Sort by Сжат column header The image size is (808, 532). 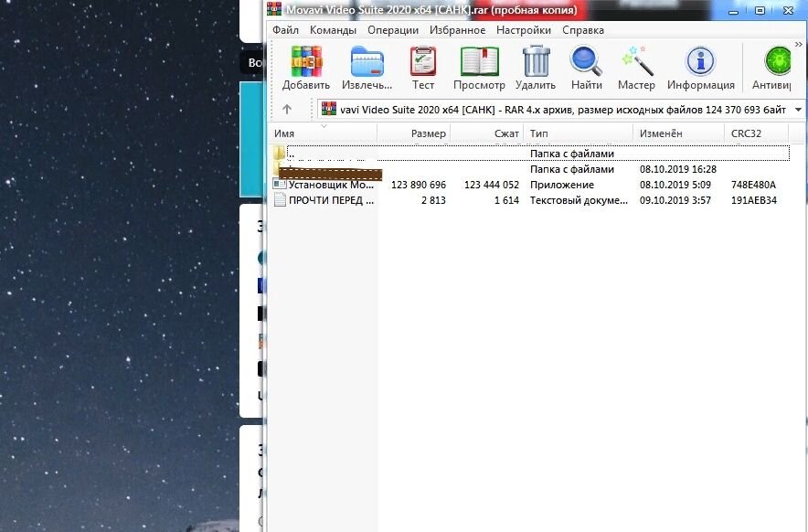(487, 133)
